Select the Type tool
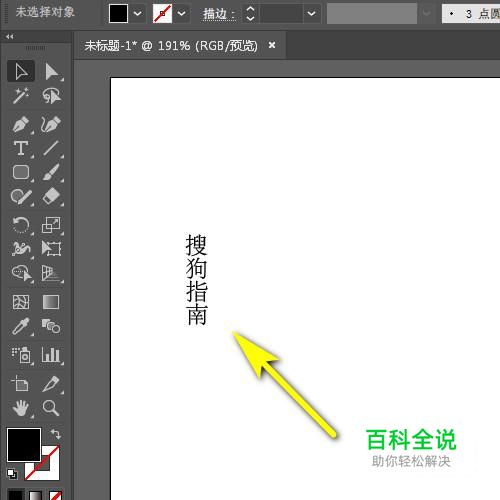This screenshot has height=500, width=500. click(x=21, y=148)
